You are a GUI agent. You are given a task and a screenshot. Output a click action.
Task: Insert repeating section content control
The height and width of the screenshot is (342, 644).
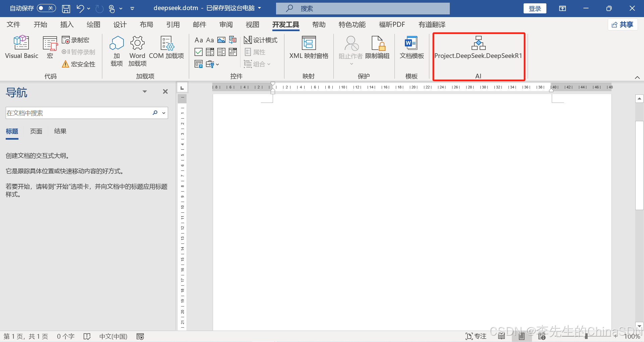pos(199,64)
